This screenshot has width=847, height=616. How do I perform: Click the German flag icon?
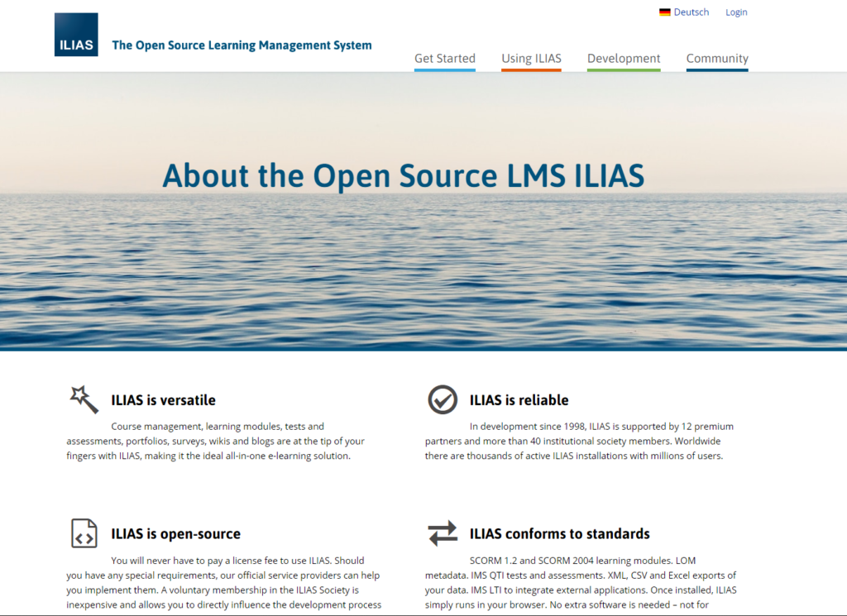tap(664, 12)
